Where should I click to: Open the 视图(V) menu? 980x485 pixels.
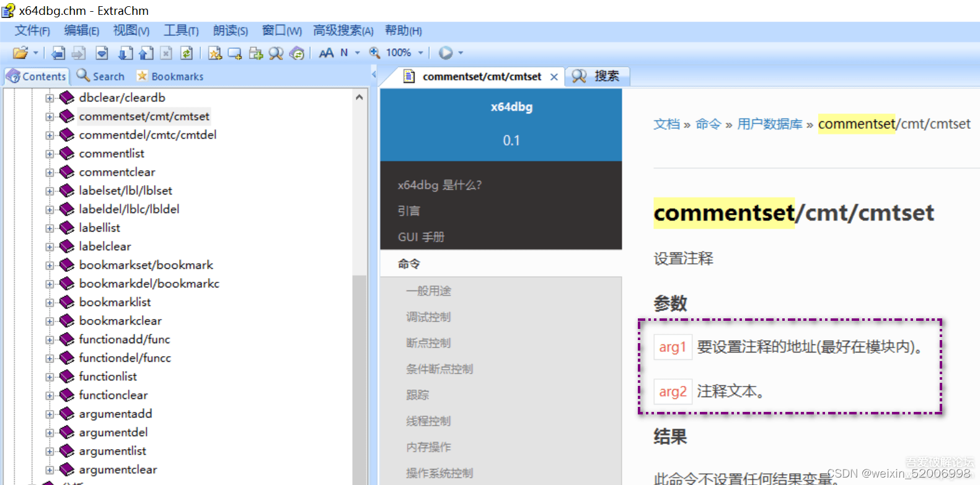pyautogui.click(x=131, y=30)
